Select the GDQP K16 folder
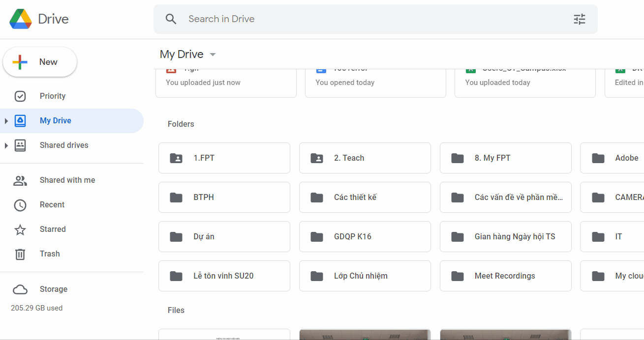 (365, 237)
